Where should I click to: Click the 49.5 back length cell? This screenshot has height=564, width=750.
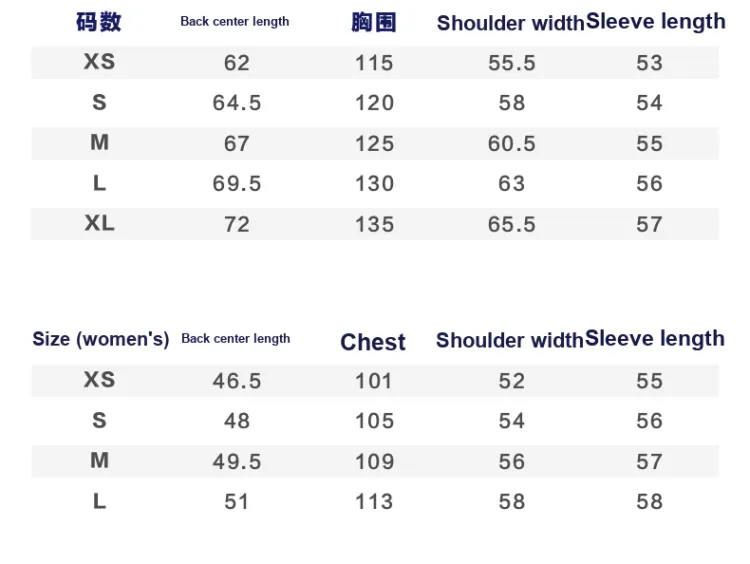coord(237,461)
